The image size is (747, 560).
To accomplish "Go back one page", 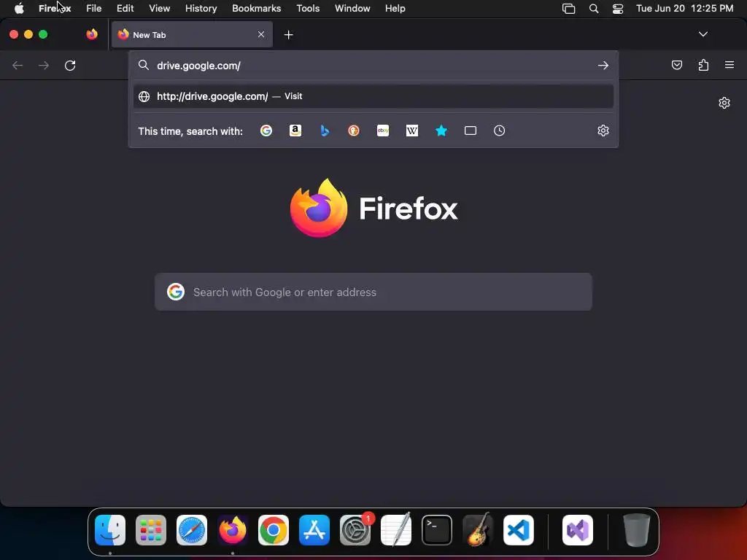I will (x=18, y=65).
